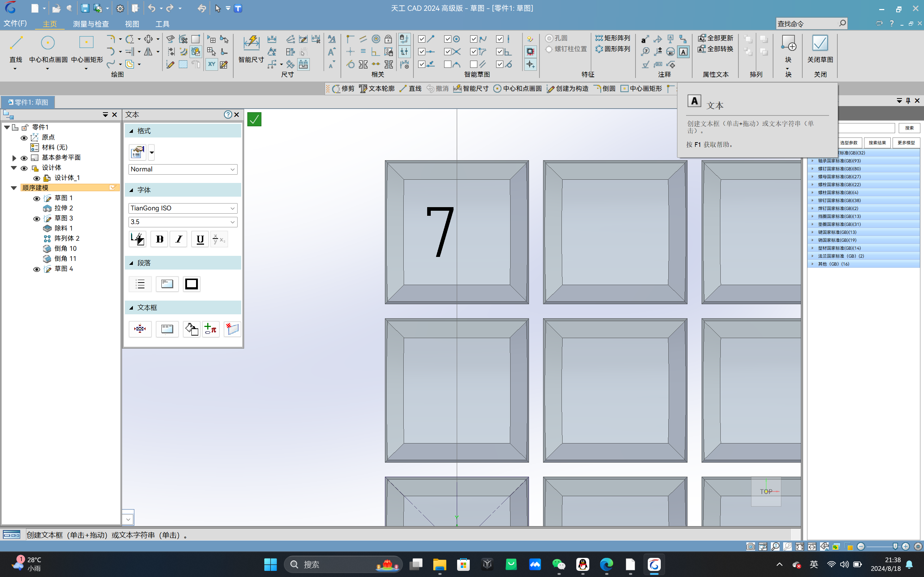
Task: Toggle visibility eye of 草图 4
Action: (37, 270)
